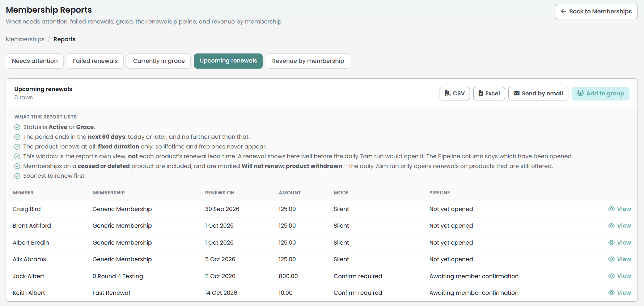Click the 14 Oct 2026 renewal date
Screen dimensions: 644x306
[221, 293]
